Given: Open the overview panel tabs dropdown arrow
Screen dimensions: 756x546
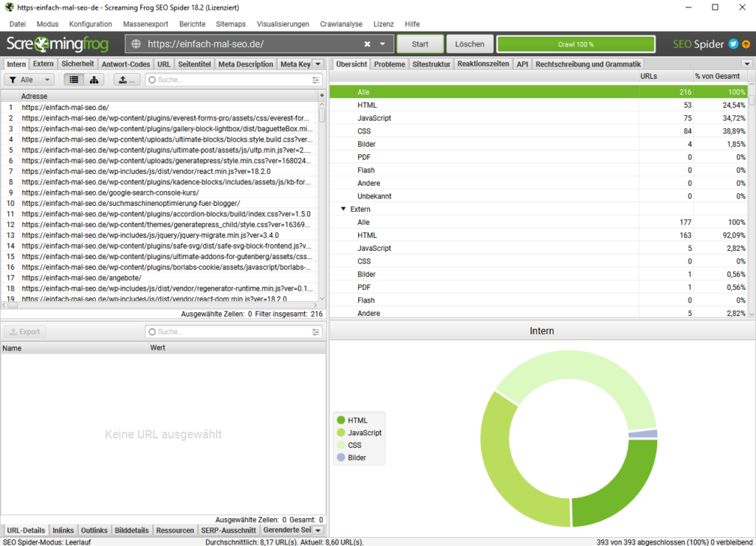Looking at the screenshot, I should pyautogui.click(x=747, y=64).
